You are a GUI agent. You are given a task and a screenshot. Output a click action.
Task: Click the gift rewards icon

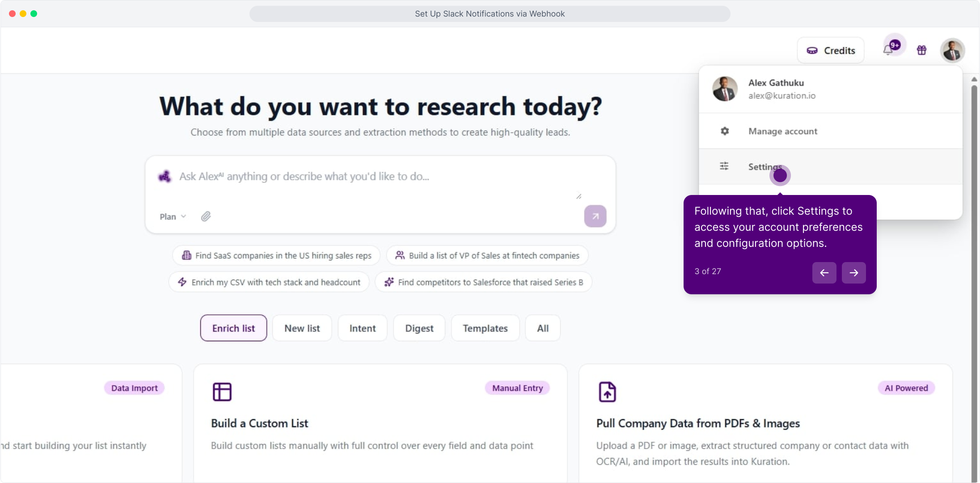pyautogui.click(x=921, y=51)
